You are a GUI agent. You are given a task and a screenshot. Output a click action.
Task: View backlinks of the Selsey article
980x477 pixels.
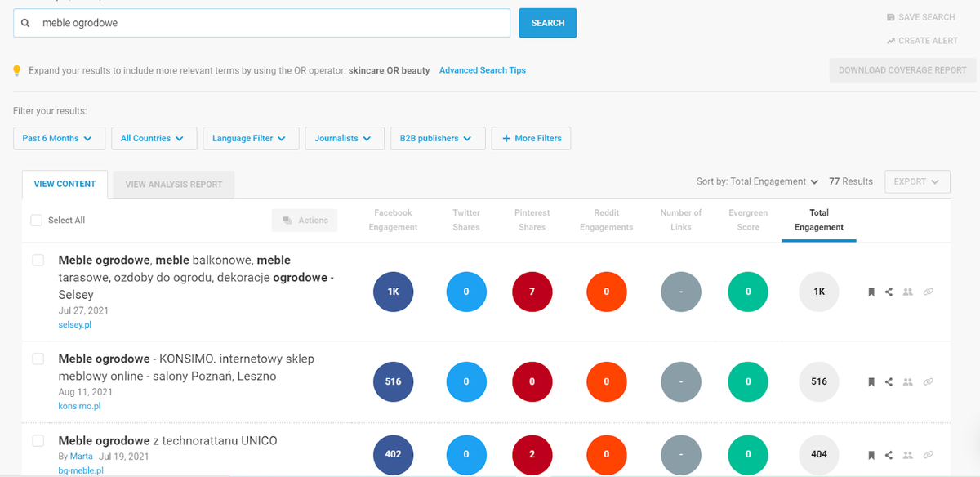928,292
